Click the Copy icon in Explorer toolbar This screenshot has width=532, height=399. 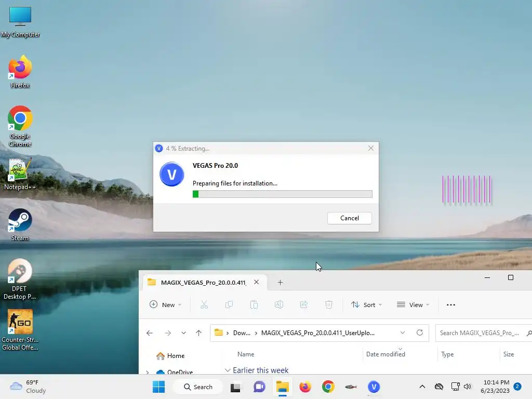(229, 304)
